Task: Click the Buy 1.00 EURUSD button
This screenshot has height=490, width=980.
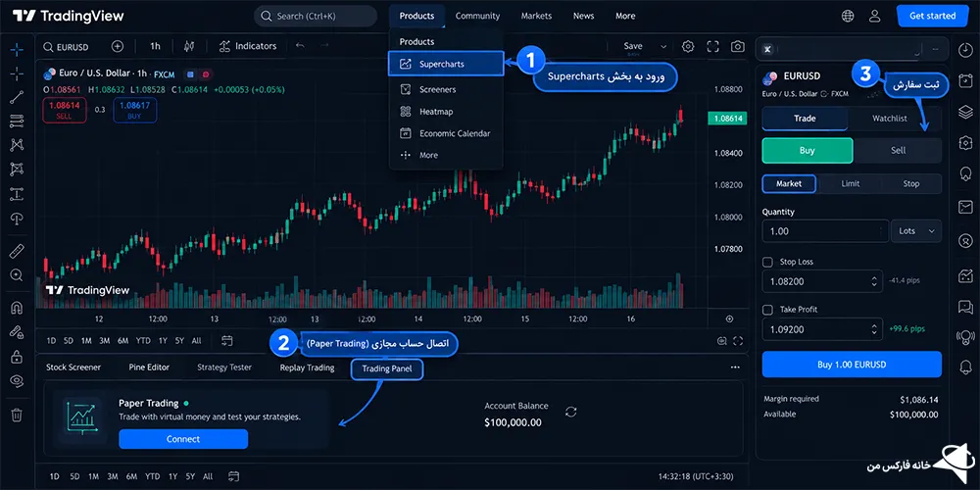Action: [852, 365]
